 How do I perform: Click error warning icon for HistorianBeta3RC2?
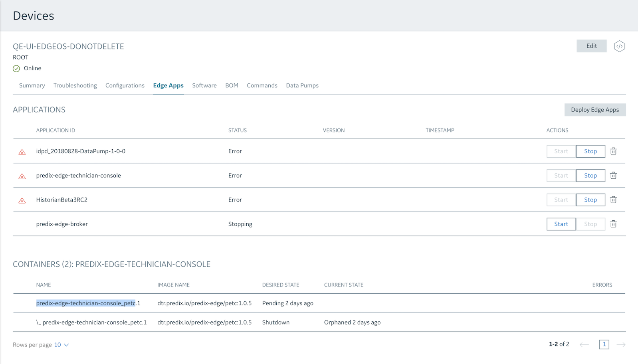(22, 201)
